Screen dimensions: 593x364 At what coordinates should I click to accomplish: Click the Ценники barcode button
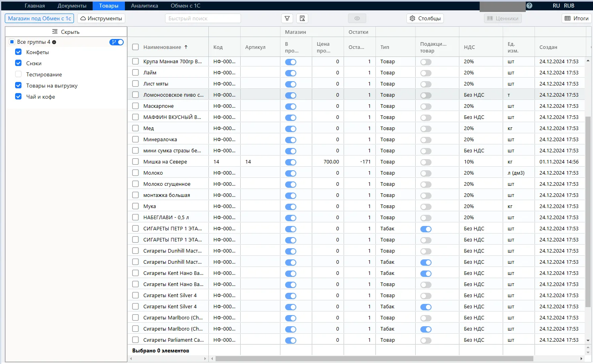503,18
